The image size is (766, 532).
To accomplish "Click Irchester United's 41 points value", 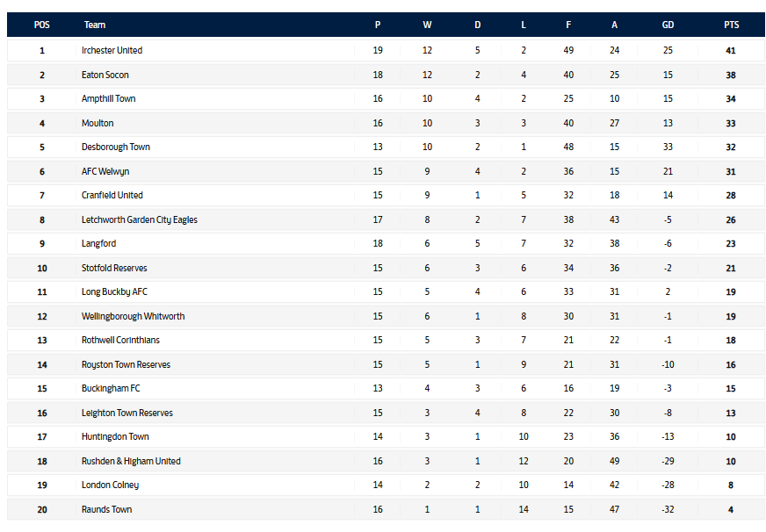I will click(731, 51).
